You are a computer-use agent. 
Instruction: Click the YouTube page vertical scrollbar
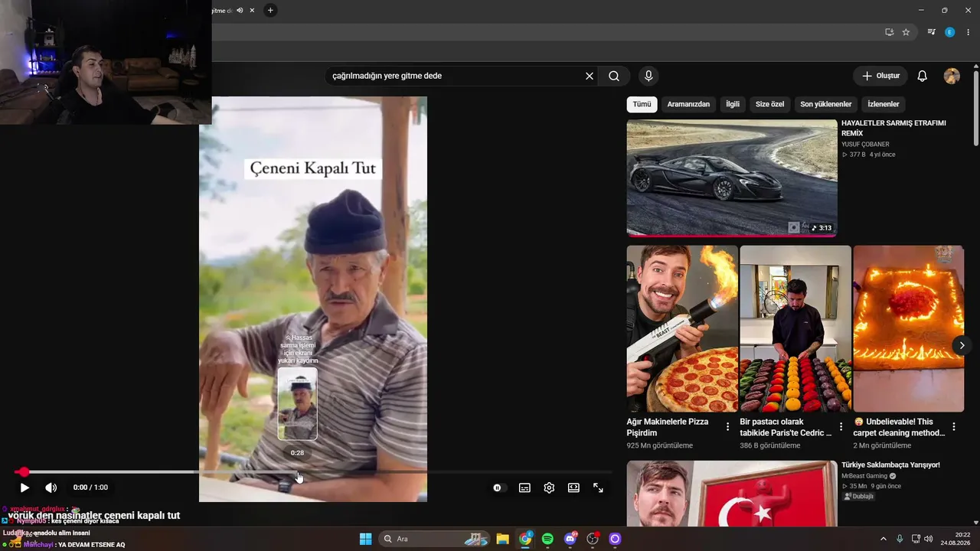976,107
